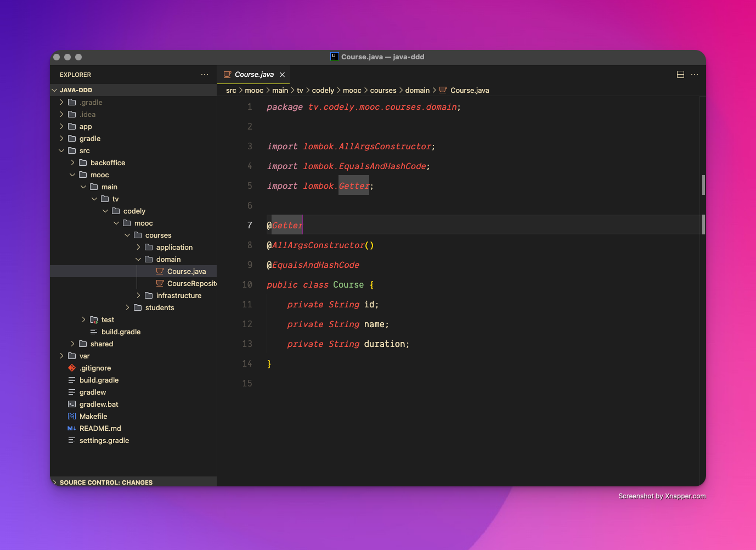Select the Course.java editor tab

(x=253, y=75)
